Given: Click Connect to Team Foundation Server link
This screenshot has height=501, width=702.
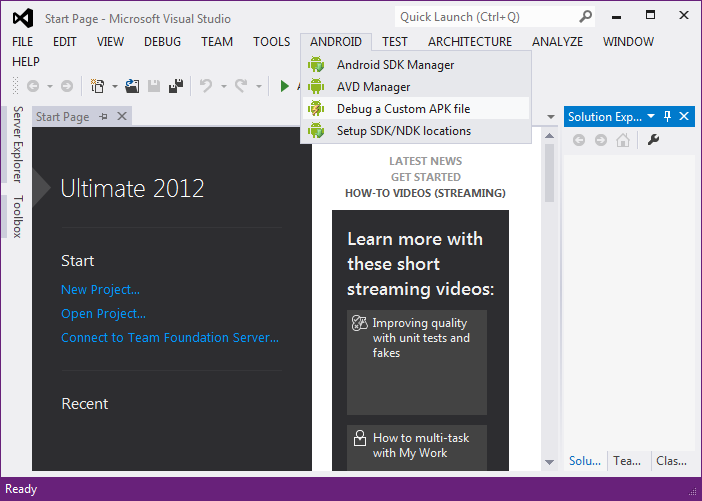Looking at the screenshot, I should [170, 337].
